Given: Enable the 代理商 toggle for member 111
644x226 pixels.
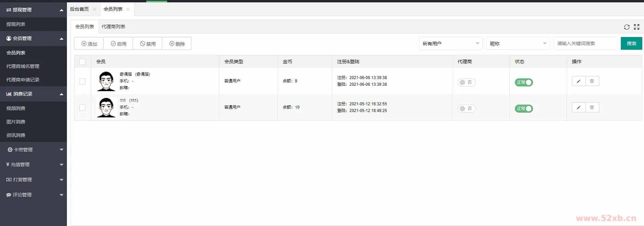Looking at the screenshot, I should (466, 109).
